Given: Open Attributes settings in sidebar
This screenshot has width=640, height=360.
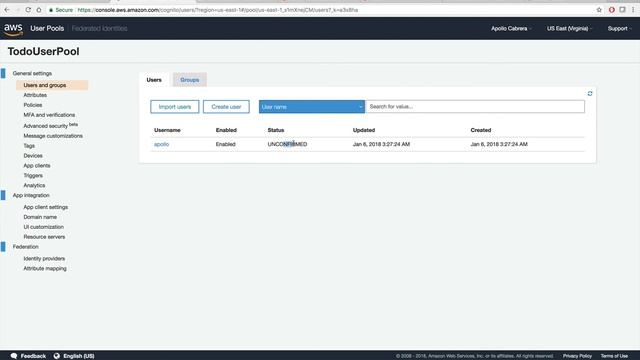Looking at the screenshot, I should 35,95.
